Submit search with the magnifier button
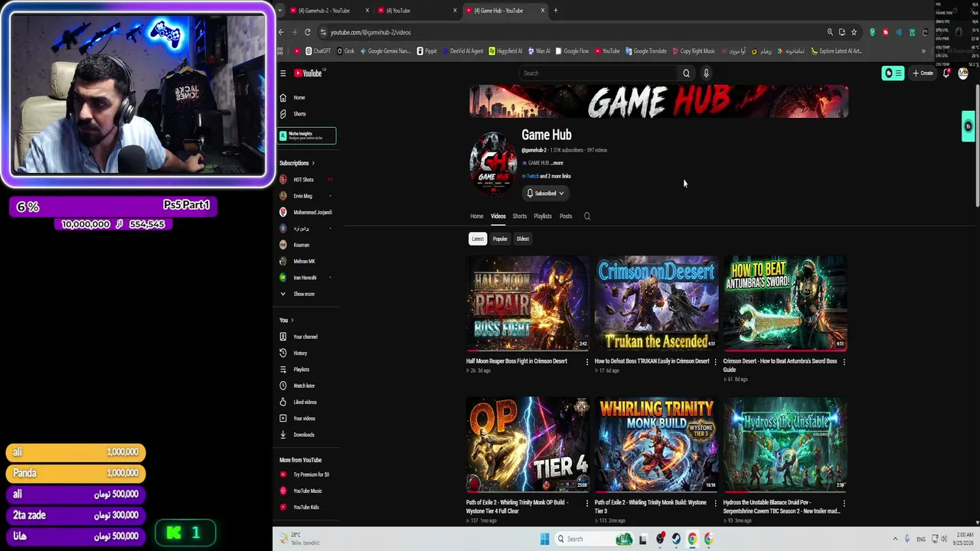This screenshot has height=551, width=980. click(x=686, y=73)
